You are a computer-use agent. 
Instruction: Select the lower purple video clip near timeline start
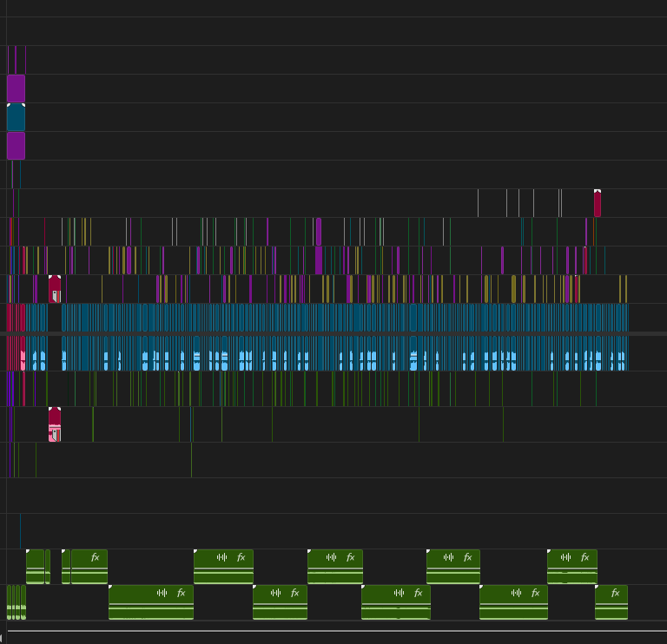tap(16, 146)
